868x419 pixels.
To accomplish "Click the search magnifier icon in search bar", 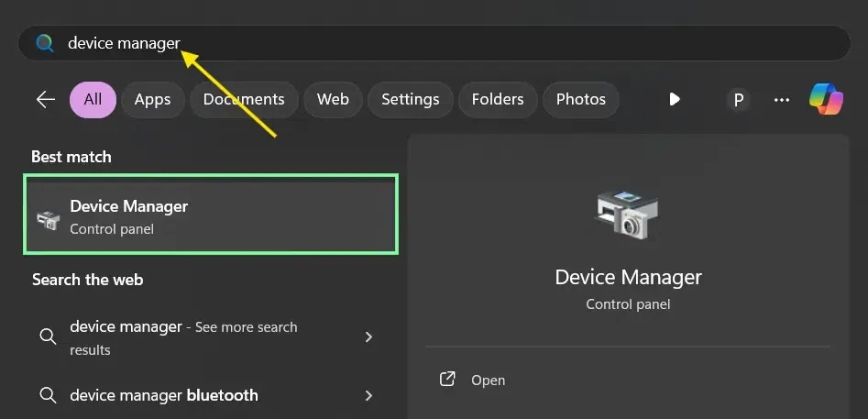I will (44, 43).
